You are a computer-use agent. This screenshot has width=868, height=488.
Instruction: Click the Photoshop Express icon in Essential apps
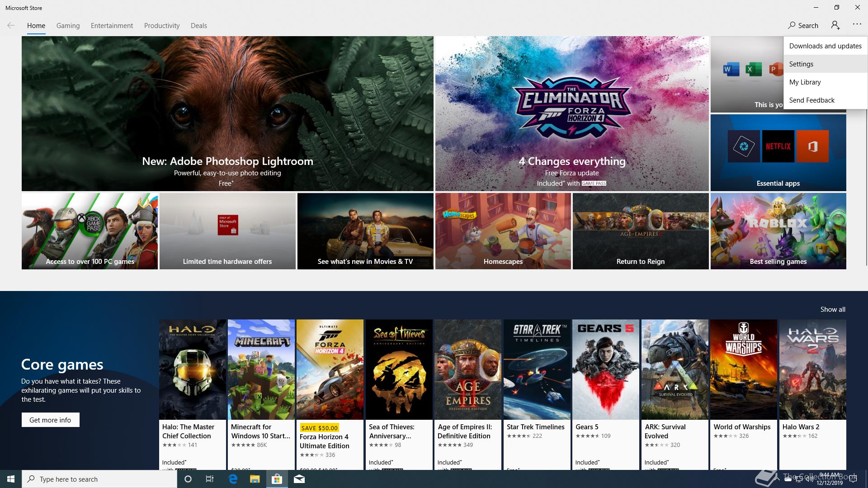744,146
